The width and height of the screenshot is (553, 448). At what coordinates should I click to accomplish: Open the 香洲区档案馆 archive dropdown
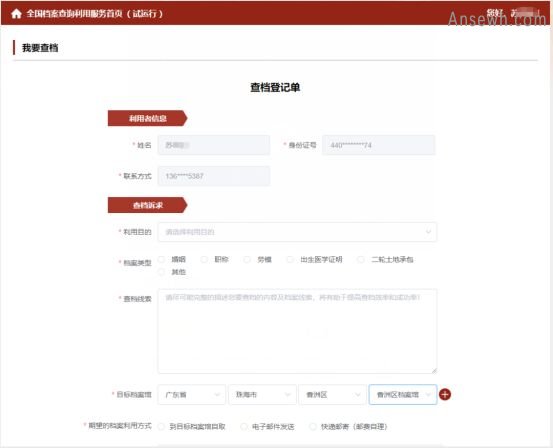pos(403,394)
